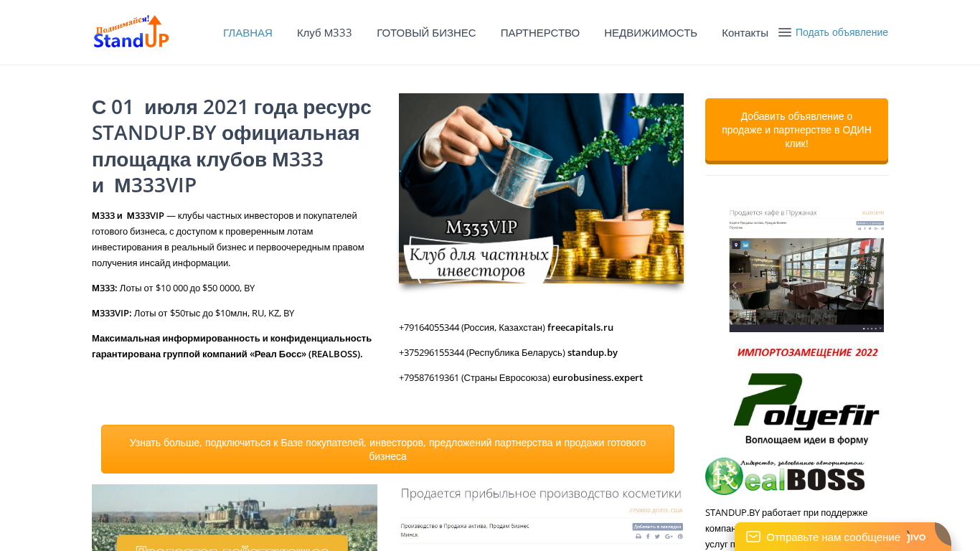Click the Подать объявление link
980x551 pixels.
click(x=842, y=32)
